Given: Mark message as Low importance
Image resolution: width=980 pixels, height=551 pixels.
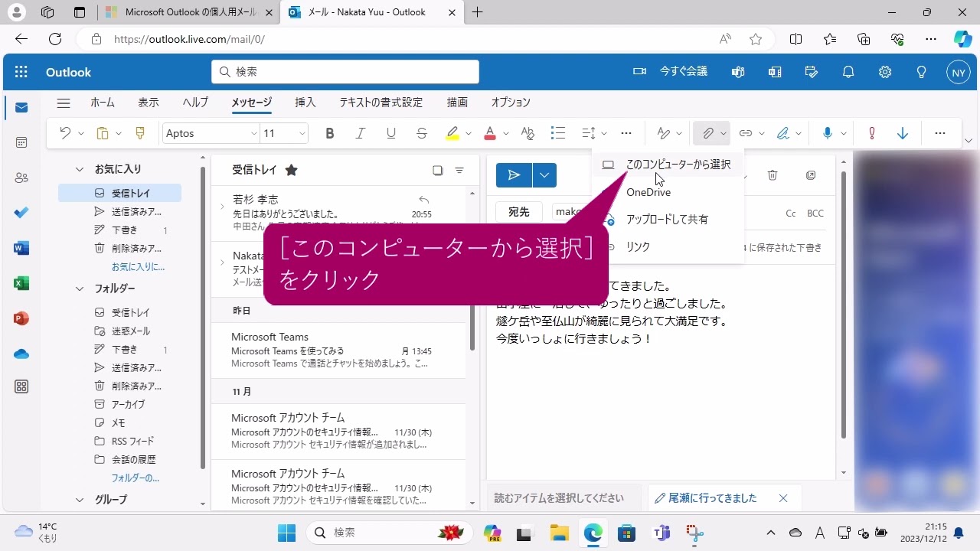Looking at the screenshot, I should (x=903, y=133).
